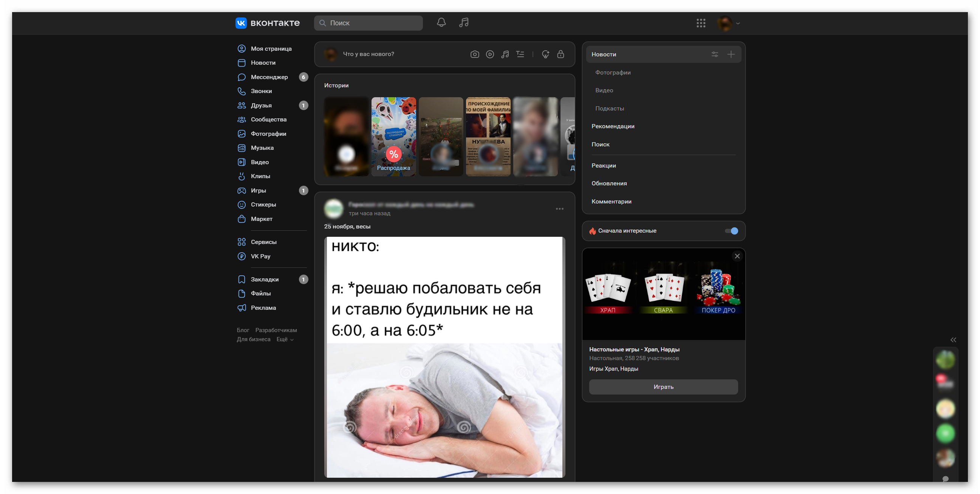Open Реклама megaphone icon
Viewport: 980px width, 494px height.
click(241, 308)
